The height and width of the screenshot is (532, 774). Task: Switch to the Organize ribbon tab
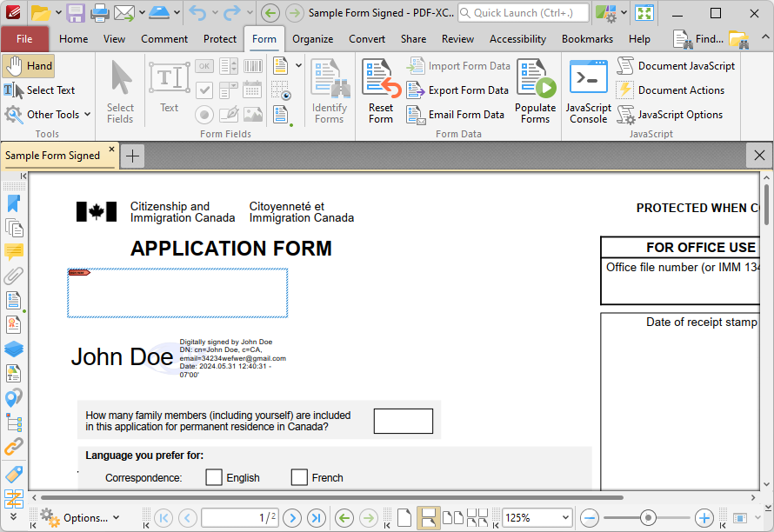click(x=312, y=38)
